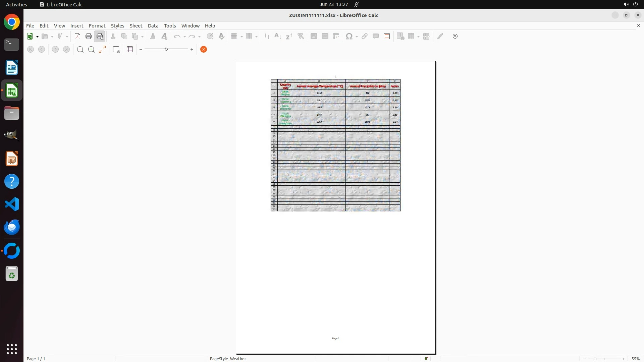
Task: Toggle the Margins grid display
Action: 130,49
